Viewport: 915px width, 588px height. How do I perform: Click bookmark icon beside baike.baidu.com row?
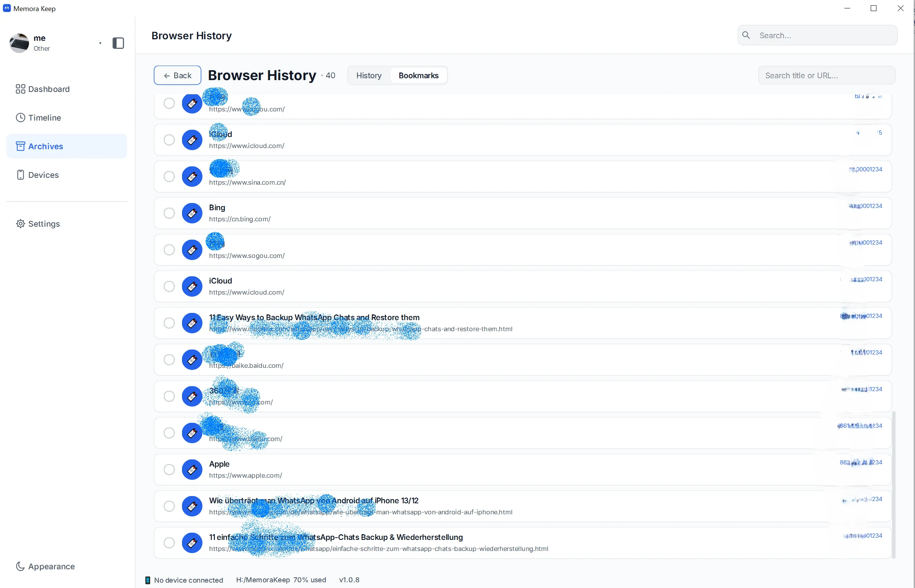[x=192, y=360]
